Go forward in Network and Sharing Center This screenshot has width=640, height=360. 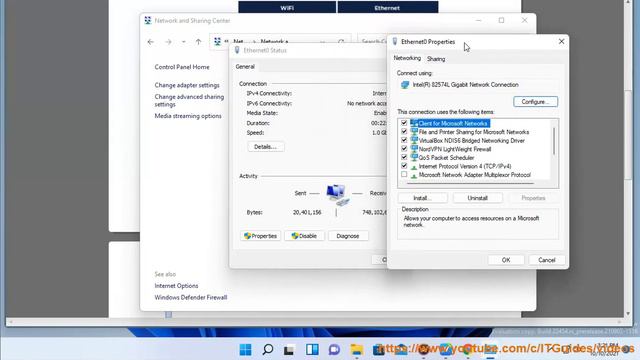click(x=168, y=42)
